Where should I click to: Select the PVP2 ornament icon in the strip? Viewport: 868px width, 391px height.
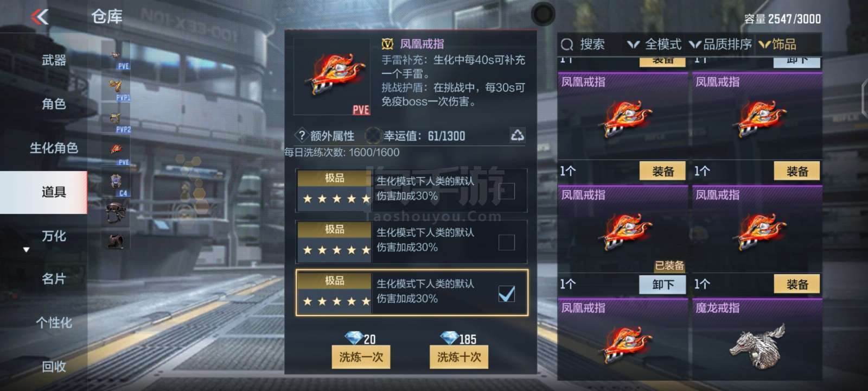[116, 120]
